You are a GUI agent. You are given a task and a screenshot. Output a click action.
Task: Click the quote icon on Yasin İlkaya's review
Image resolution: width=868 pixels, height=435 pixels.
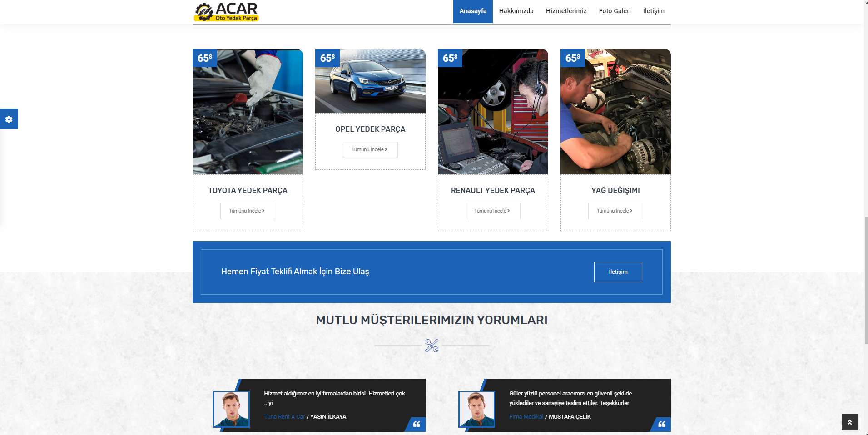click(417, 424)
